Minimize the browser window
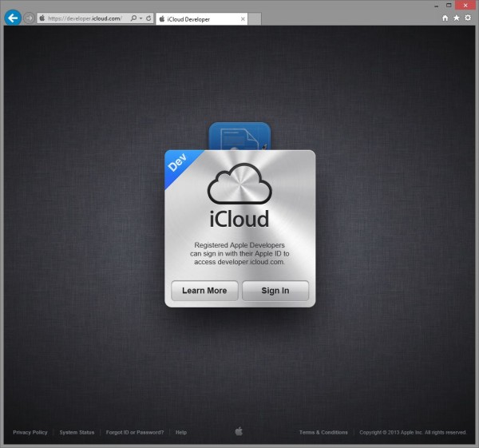The image size is (479, 448). click(x=436, y=6)
